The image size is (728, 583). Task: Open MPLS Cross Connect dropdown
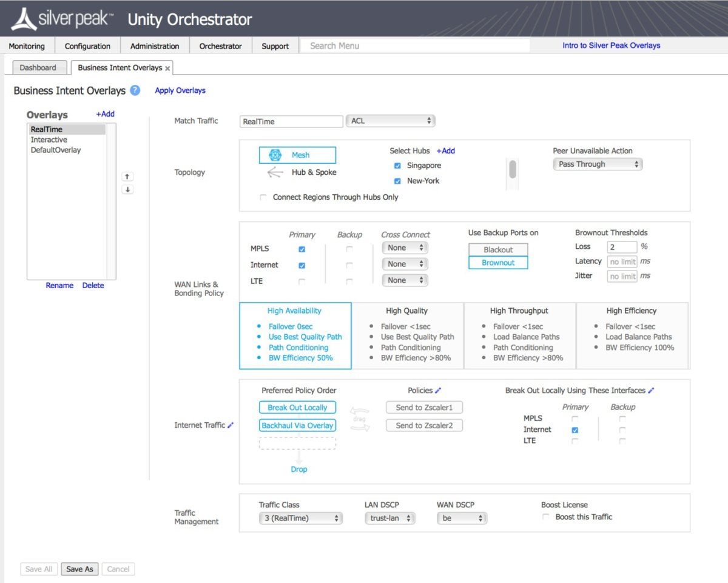[x=405, y=248]
